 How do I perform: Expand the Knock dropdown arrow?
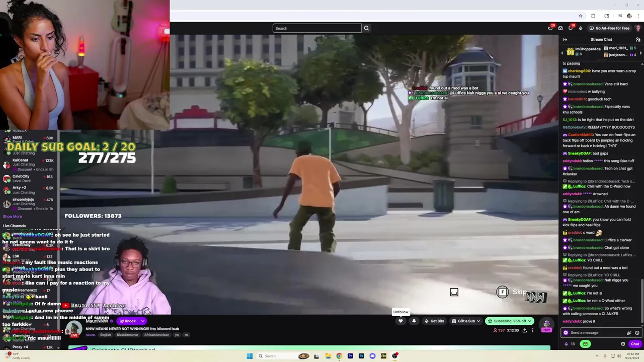click(x=143, y=321)
